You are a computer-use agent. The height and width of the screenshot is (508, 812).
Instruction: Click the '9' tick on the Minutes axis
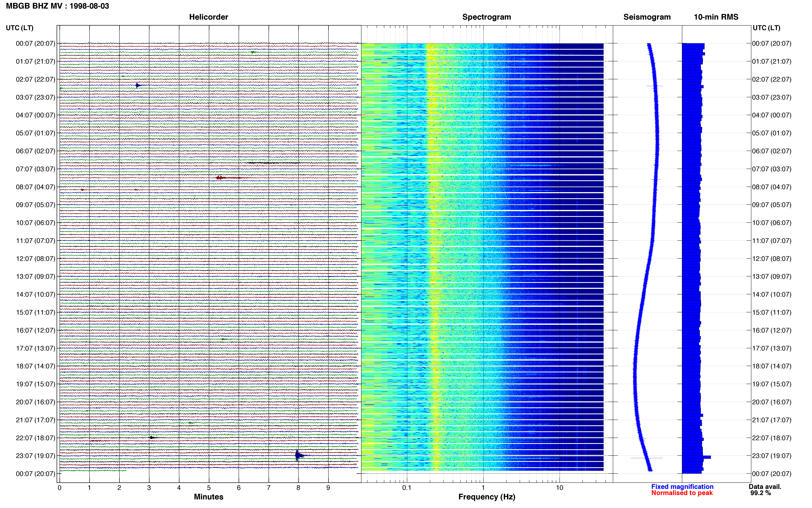tap(328, 488)
